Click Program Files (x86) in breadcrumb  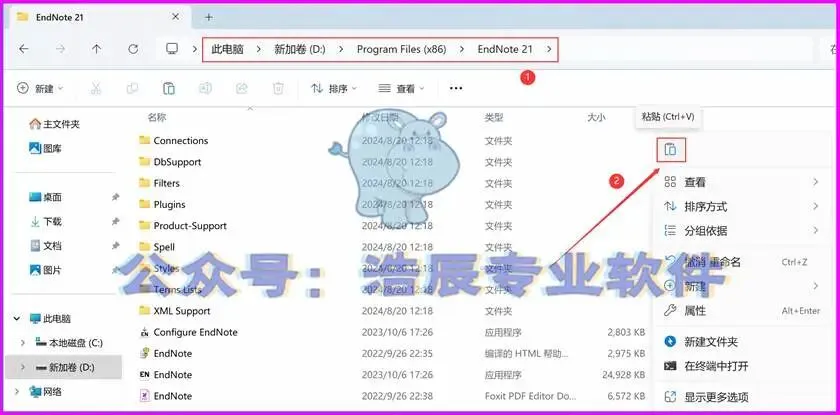click(402, 49)
